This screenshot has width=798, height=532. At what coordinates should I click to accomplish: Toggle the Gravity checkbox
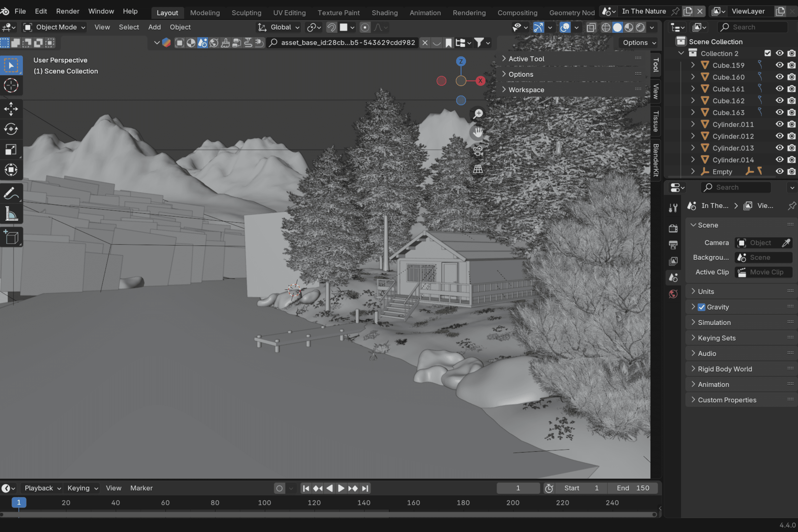coord(701,307)
